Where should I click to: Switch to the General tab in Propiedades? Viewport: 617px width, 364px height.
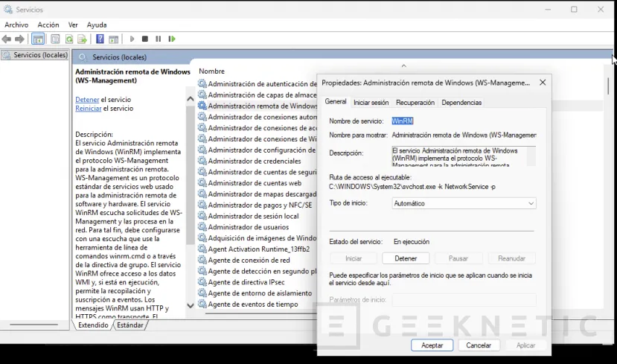(336, 101)
